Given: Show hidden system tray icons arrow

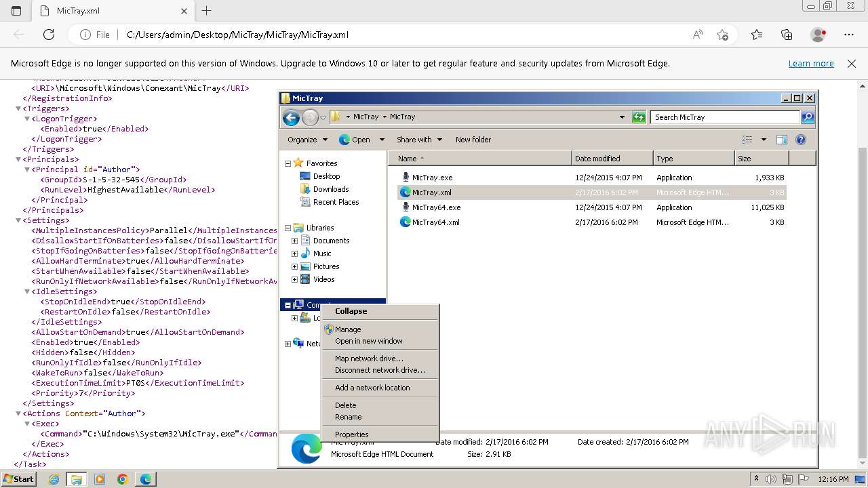Looking at the screenshot, I should point(757,479).
